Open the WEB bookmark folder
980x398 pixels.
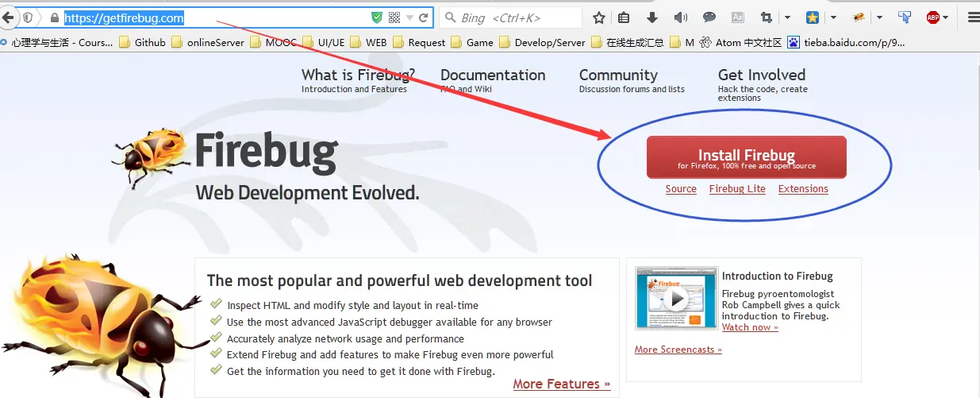click(x=368, y=42)
